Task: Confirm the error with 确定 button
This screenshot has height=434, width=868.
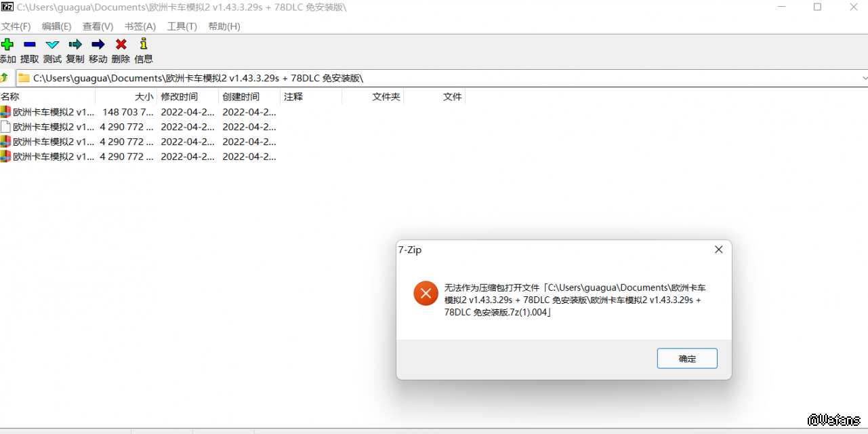Action: [687, 359]
